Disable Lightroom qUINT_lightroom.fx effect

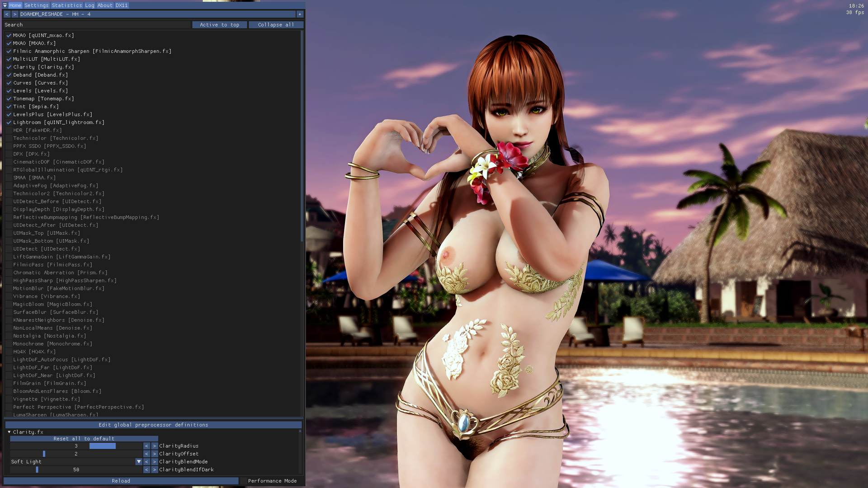(9, 122)
